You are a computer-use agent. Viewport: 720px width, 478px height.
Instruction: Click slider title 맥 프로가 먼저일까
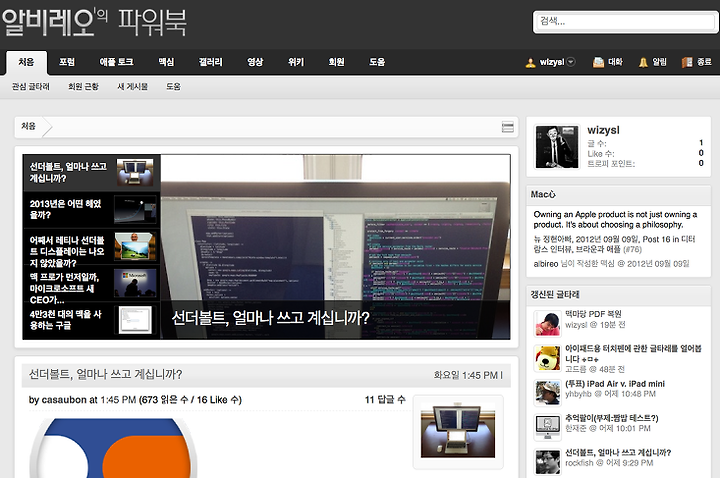point(64,288)
